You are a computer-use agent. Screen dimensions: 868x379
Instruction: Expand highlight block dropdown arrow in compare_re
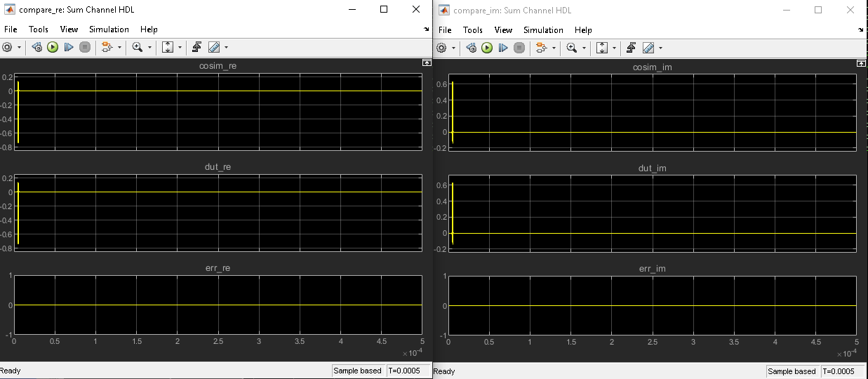click(x=119, y=48)
